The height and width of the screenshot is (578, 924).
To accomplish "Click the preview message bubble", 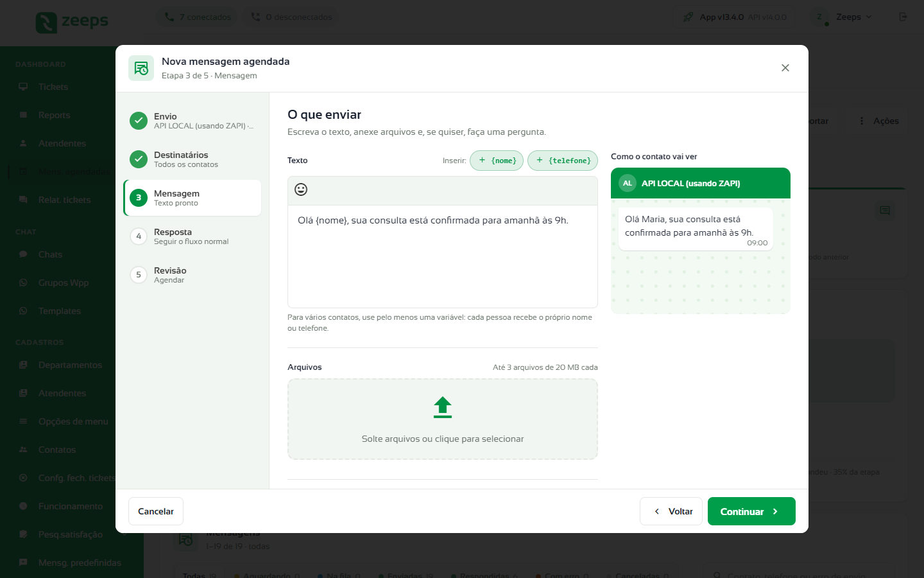I will [696, 229].
